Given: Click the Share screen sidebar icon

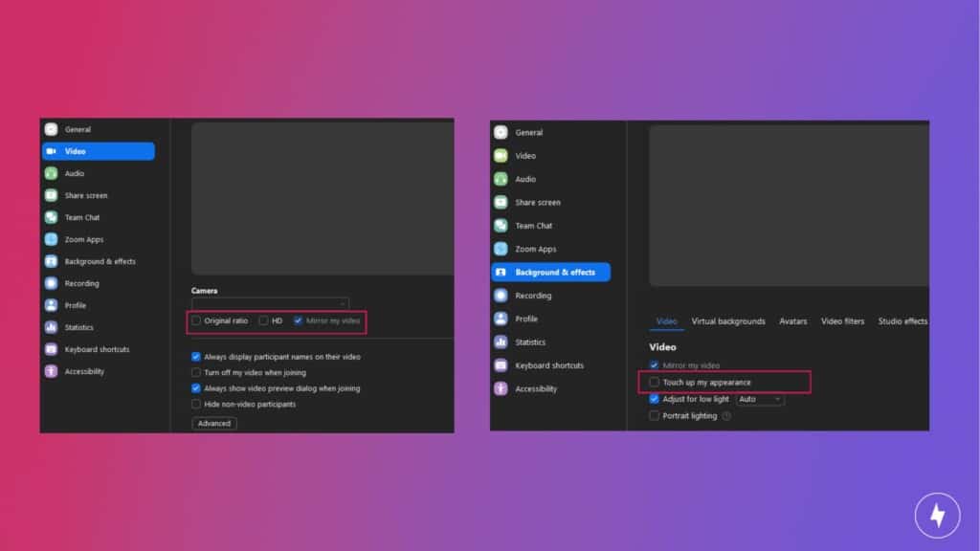Looking at the screenshot, I should (x=98, y=195).
